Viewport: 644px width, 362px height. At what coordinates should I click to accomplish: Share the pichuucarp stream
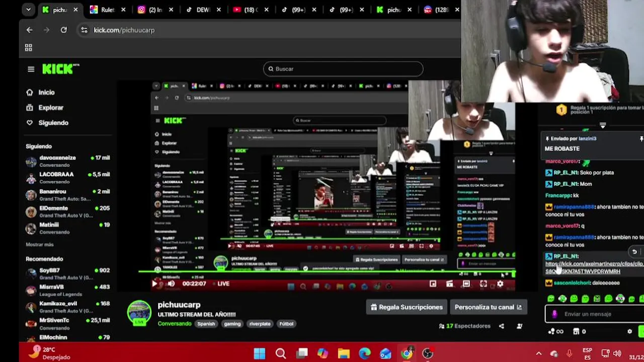point(501,326)
